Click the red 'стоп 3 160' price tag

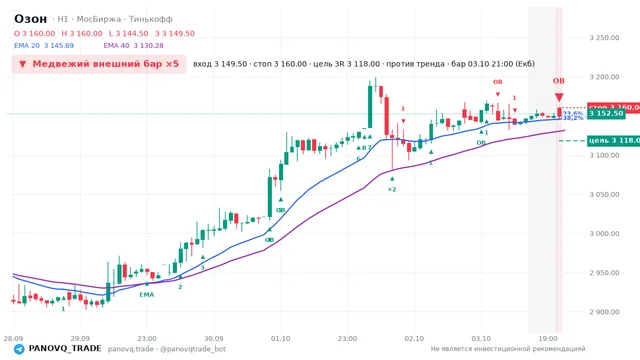coord(613,107)
